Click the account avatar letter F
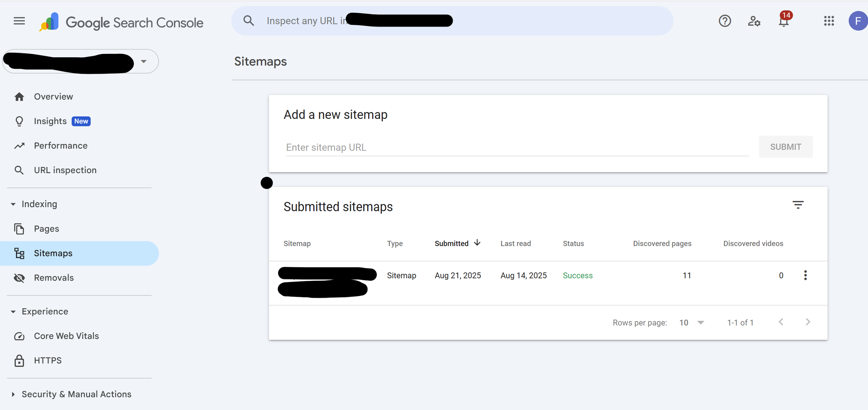The height and width of the screenshot is (410, 868). (x=858, y=21)
